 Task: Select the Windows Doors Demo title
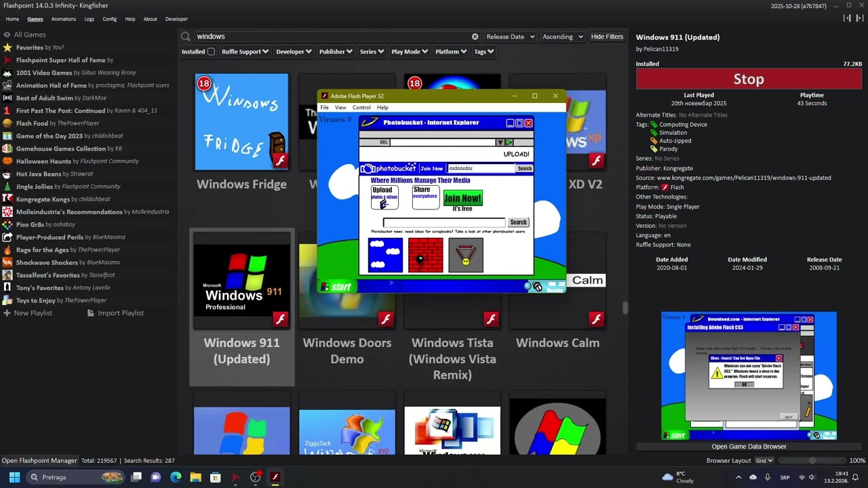click(x=347, y=350)
